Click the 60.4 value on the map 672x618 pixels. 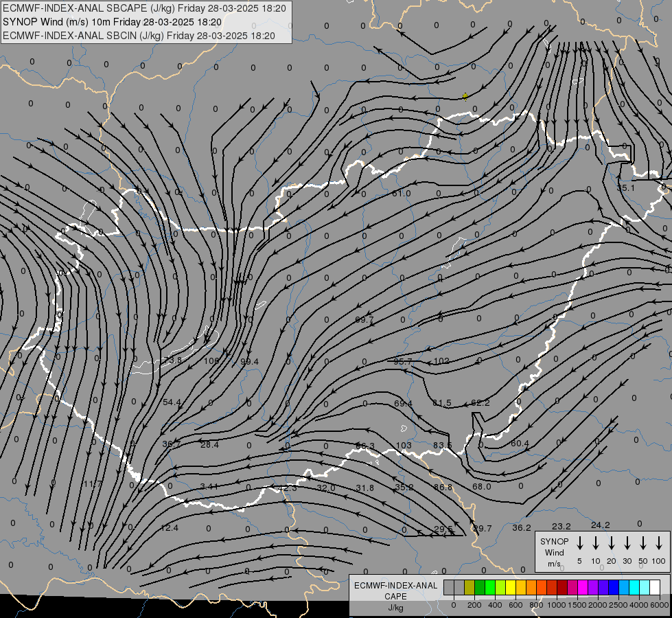[520, 443]
